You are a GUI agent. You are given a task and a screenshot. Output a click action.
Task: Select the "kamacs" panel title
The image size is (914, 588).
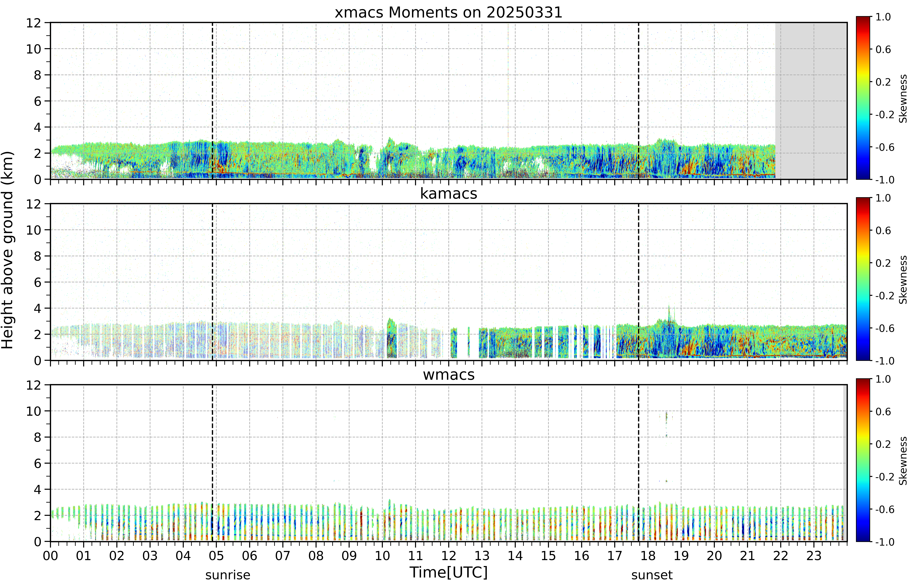tap(449, 194)
